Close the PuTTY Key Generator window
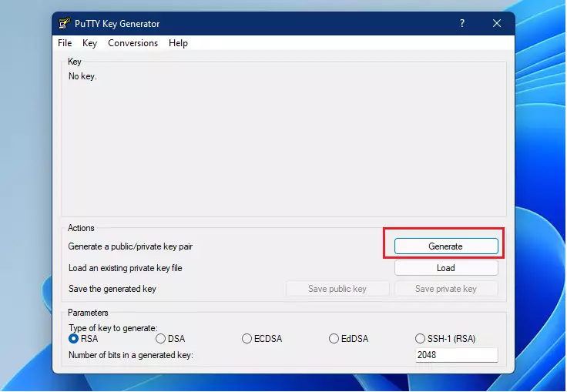Image resolution: width=567 pixels, height=392 pixels. pos(496,24)
